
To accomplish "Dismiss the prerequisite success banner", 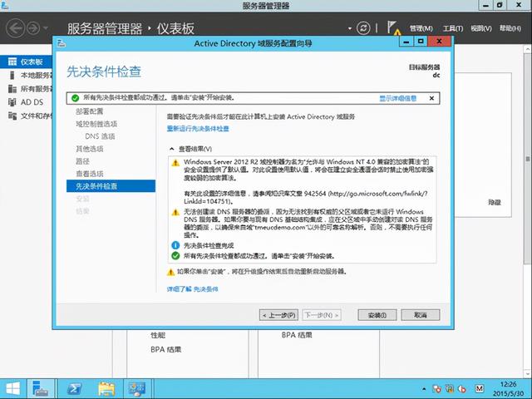I will pyautogui.click(x=431, y=98).
